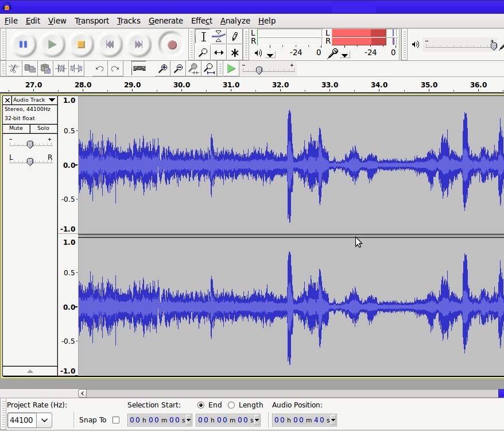
Task: Redo the last undone action
Action: click(115, 68)
